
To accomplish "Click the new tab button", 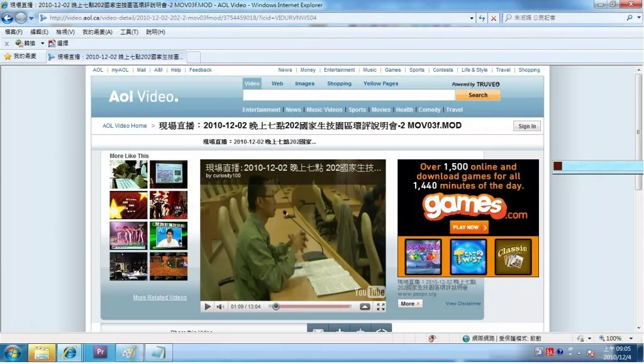I will [194, 57].
